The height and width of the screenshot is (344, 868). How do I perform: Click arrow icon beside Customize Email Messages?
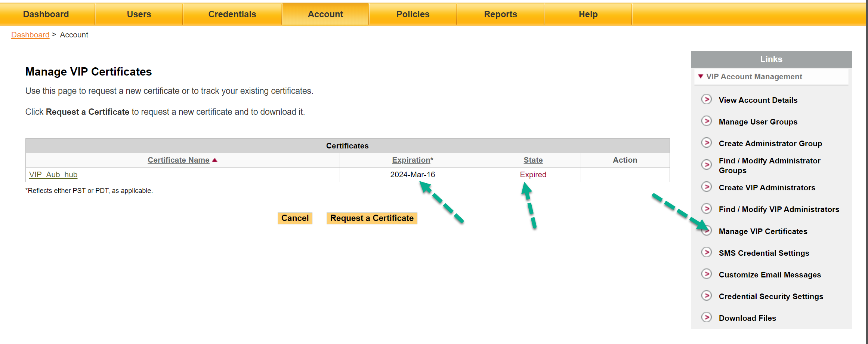(706, 274)
